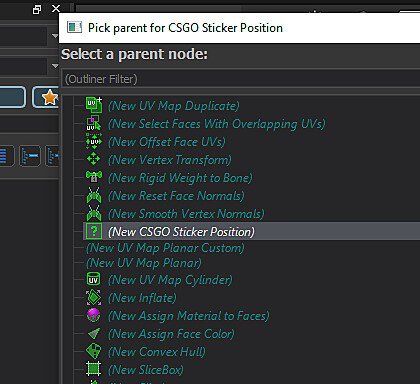Click the Smooth Vertex Normals icon
This screenshot has width=420, height=384.
94,213
